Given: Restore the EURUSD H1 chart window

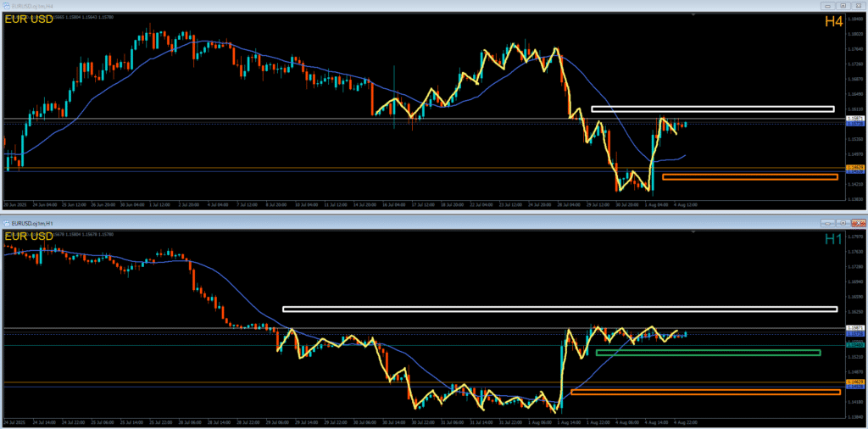Looking at the screenshot, I should (843, 223).
